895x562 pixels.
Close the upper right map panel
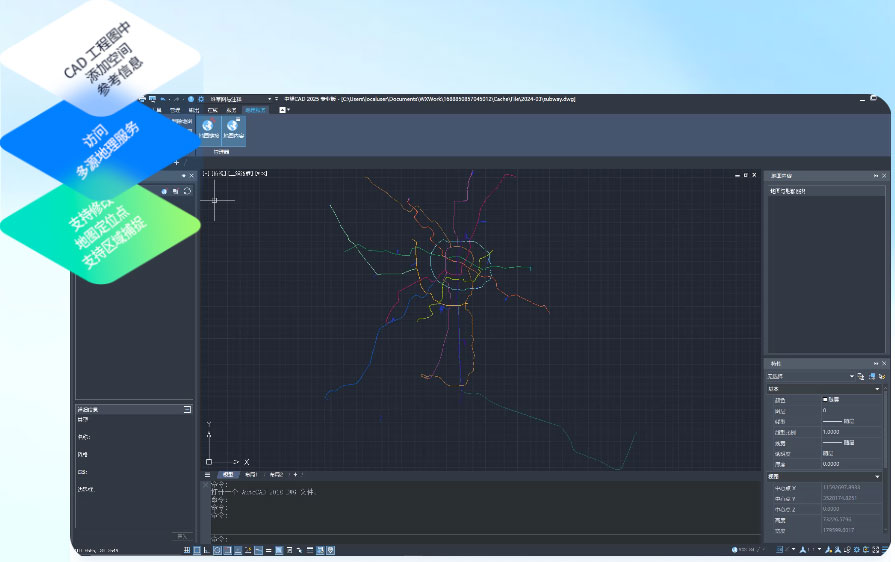(x=882, y=175)
